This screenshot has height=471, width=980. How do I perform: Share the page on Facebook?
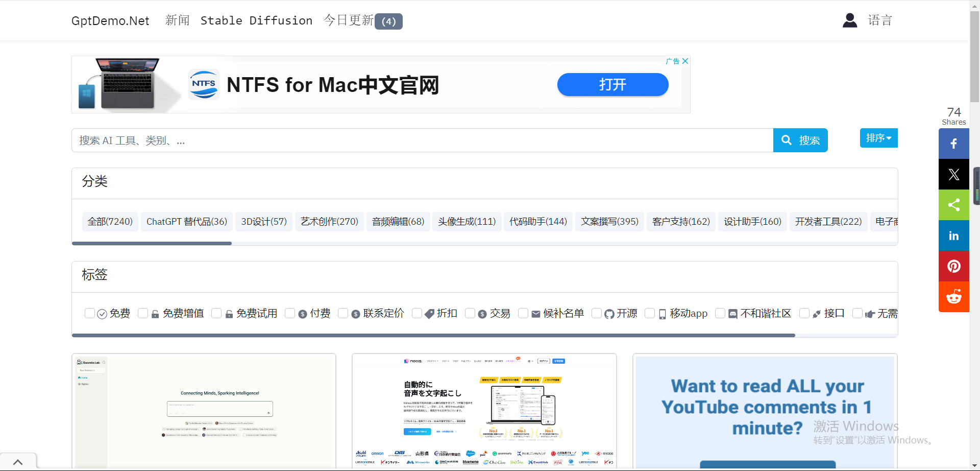953,144
